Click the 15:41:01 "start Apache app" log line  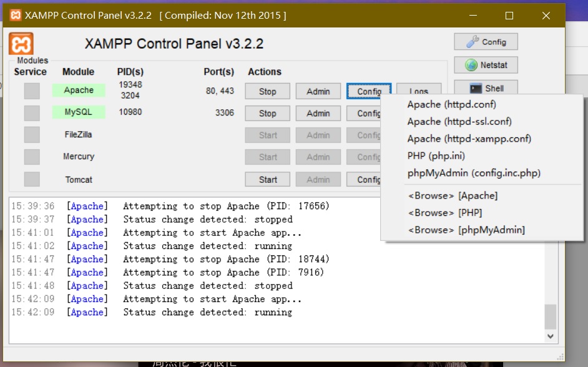point(157,232)
